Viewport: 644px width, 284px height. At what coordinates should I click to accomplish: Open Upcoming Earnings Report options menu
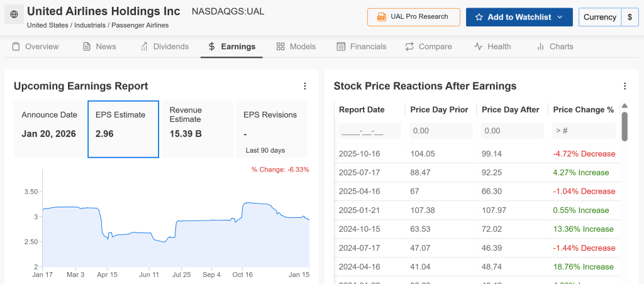tap(305, 86)
